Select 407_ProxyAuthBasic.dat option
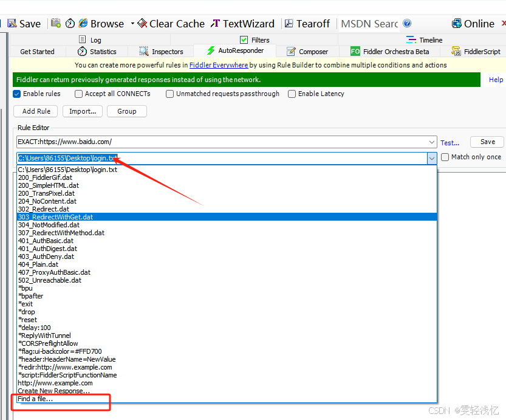Viewport: 506px width, 420px height. (227, 272)
